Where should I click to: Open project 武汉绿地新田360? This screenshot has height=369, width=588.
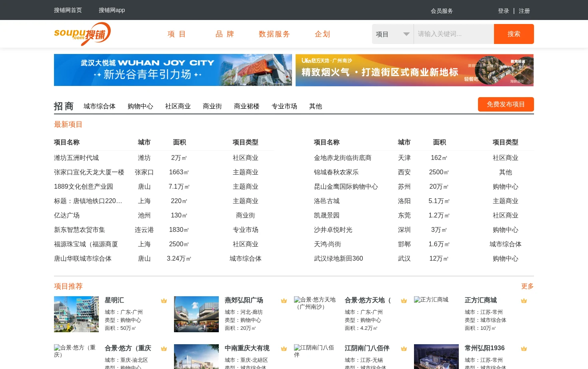[x=338, y=259]
